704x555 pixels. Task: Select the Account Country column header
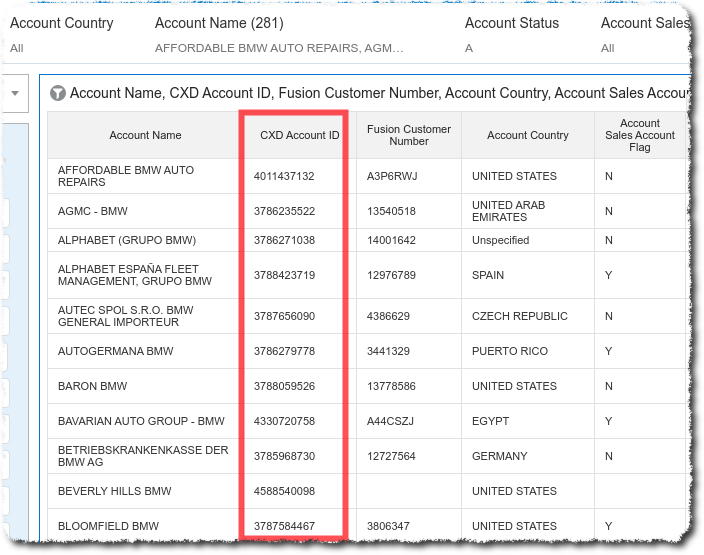pyautogui.click(x=527, y=135)
